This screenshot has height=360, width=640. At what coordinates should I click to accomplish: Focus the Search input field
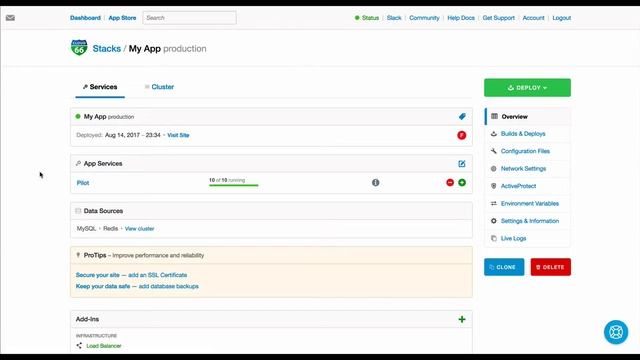point(189,18)
